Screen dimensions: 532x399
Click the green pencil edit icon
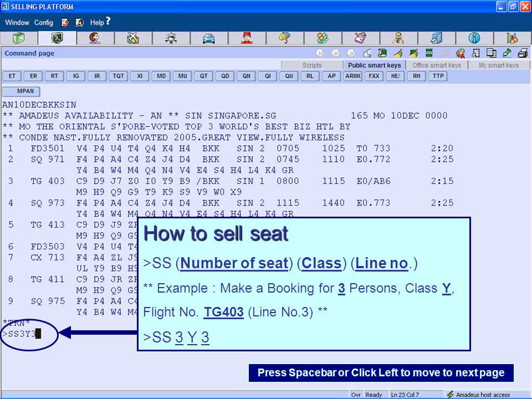(507, 53)
